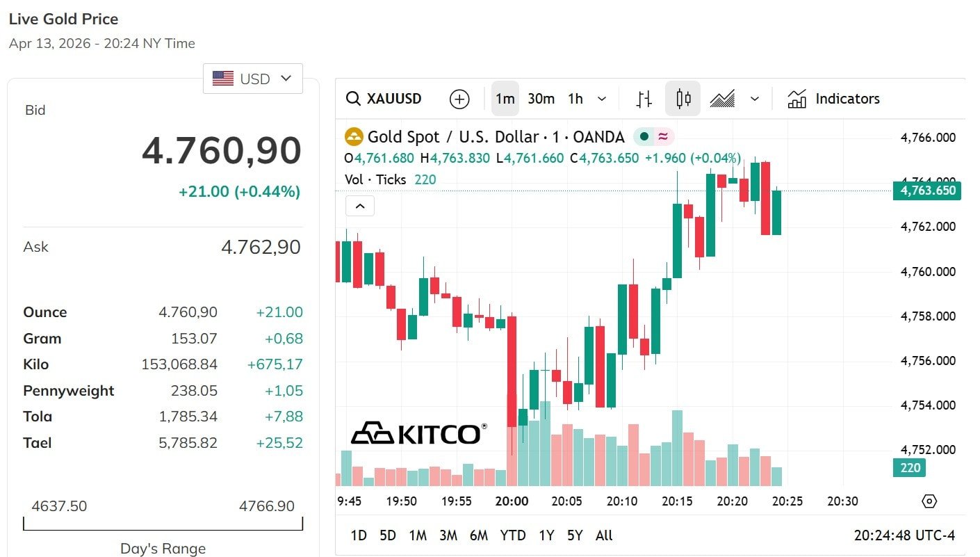Choose the Area chart style icon
This screenshot has height=557, width=980.
[723, 99]
